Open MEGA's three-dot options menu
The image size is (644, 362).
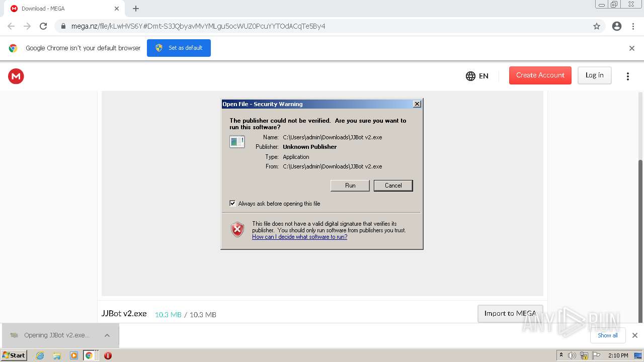coord(627,76)
